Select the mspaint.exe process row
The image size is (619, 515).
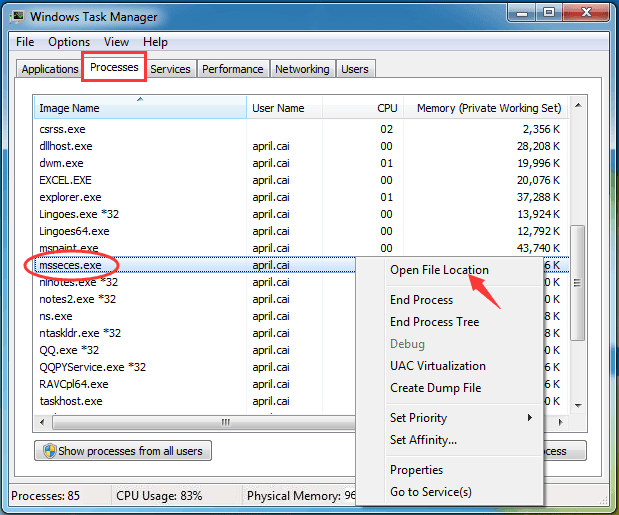pyautogui.click(x=301, y=248)
